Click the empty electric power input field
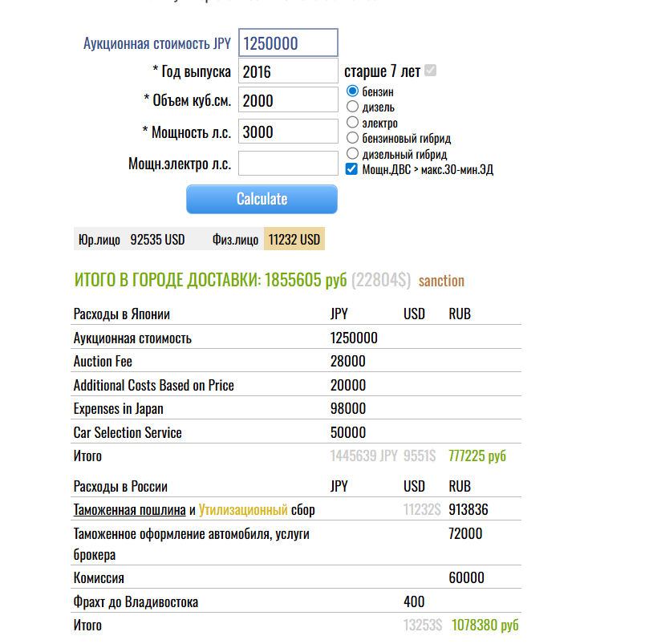The image size is (653, 644). pos(288,164)
